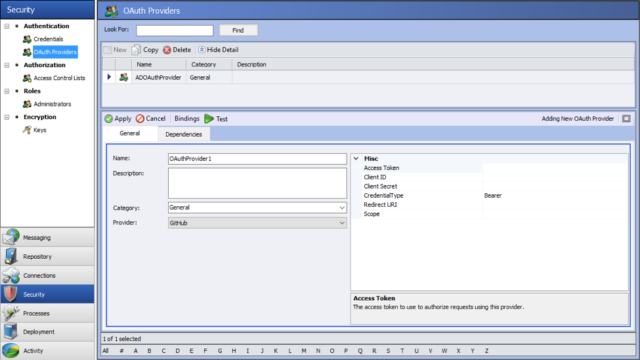The width and height of the screenshot is (640, 360).
Task: Open the Messaging navigation section
Action: click(x=47, y=238)
